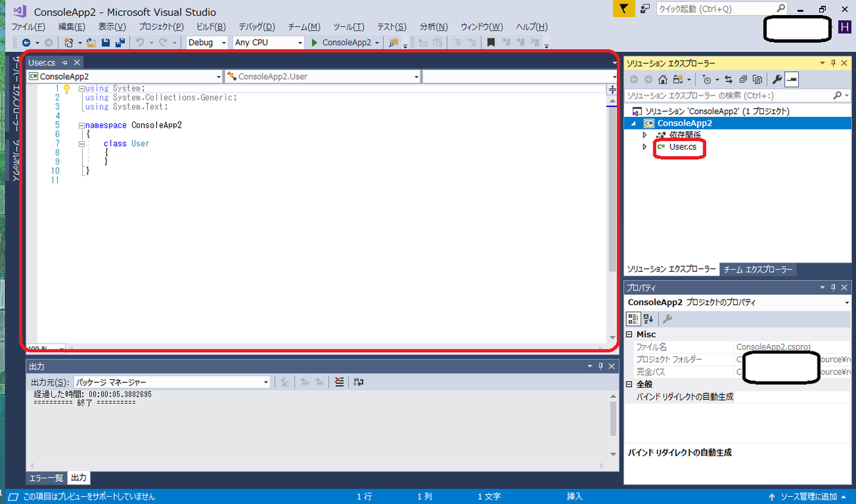This screenshot has height=504, width=856.
Task: Select User.cs file in Solution Explorer
Action: (x=682, y=147)
